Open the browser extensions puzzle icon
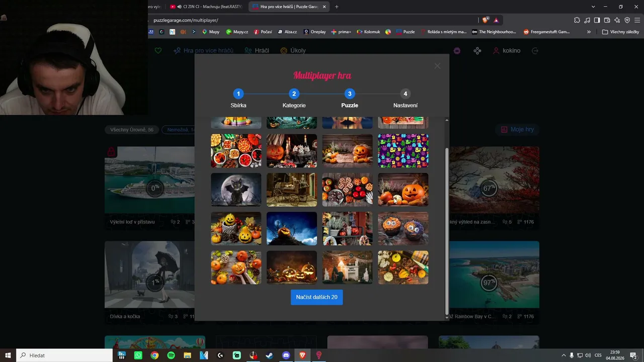Screen dimensions: 644x362 pyautogui.click(x=577, y=20)
